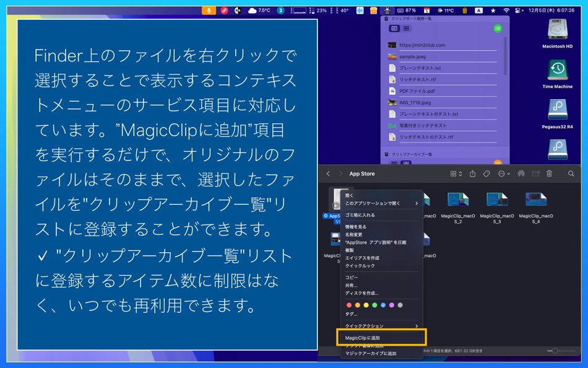Choose クイックルック in context menu
This screenshot has height=368, width=588.
click(x=381, y=266)
